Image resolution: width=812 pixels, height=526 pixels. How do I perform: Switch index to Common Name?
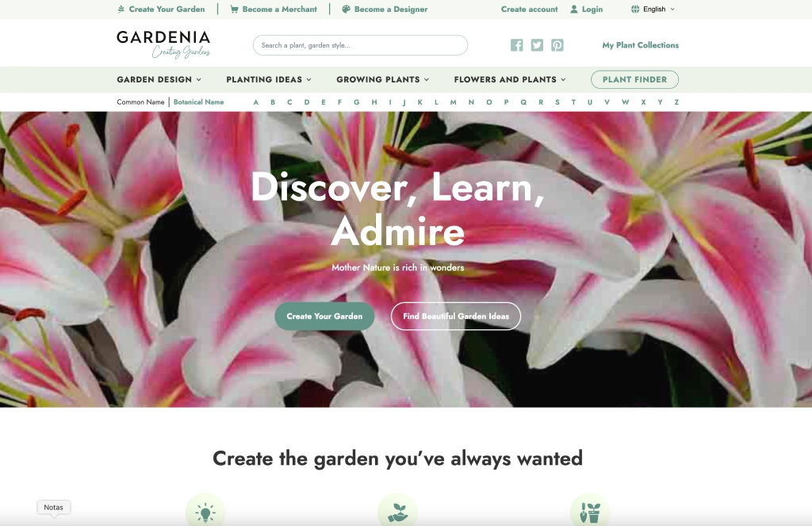click(140, 102)
